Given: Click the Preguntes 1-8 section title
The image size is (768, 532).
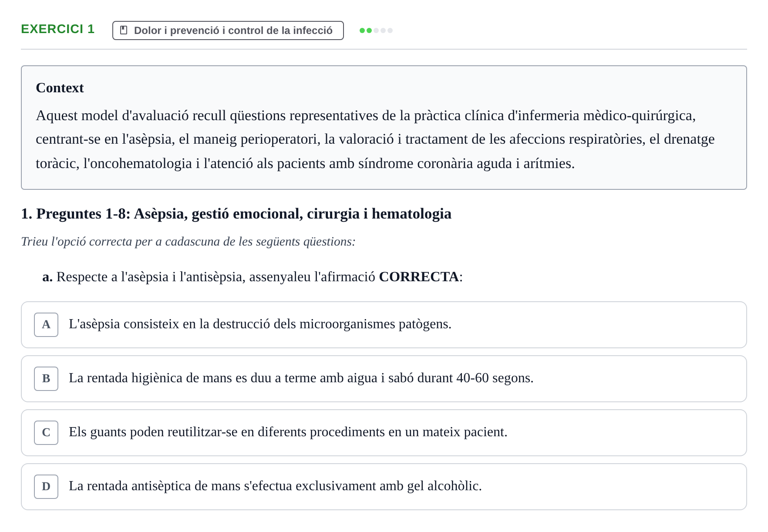Looking at the screenshot, I should [x=236, y=214].
